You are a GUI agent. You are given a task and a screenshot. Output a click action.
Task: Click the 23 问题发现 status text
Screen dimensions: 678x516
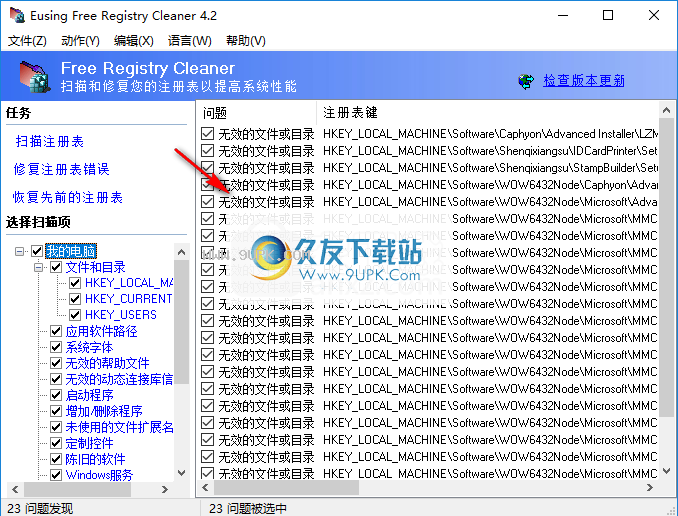[x=40, y=508]
